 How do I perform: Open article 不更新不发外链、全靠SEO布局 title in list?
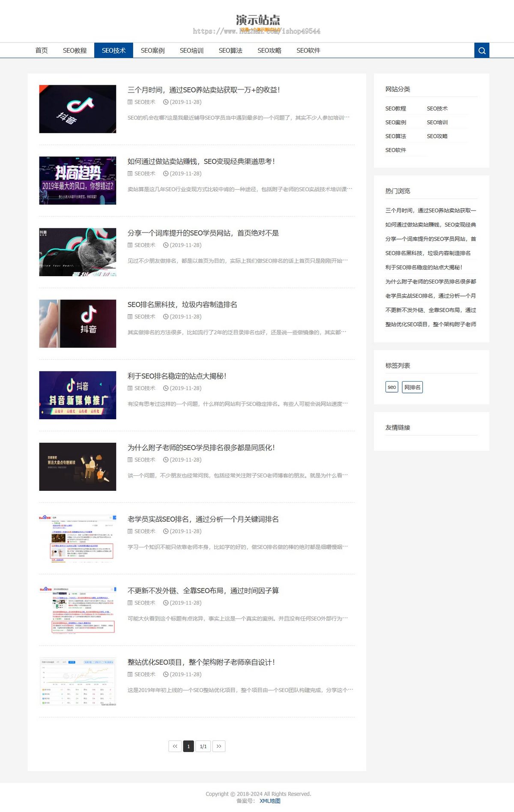tap(203, 591)
